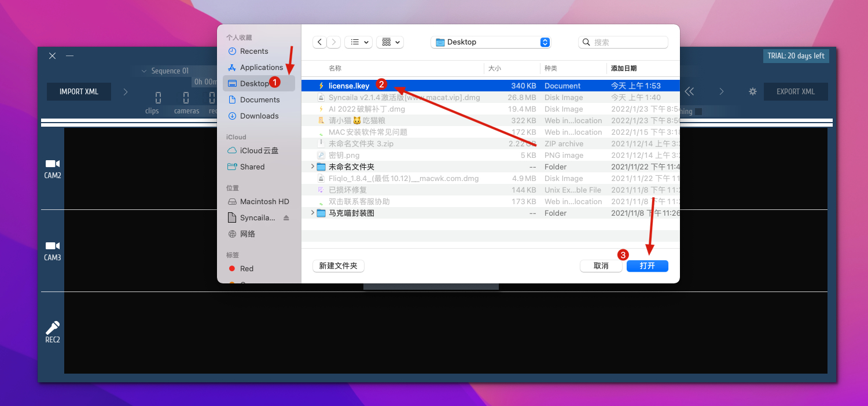Screen dimensions: 868x406
Task: Click the 未命名文件夹 3.zip row
Action: tap(491, 143)
